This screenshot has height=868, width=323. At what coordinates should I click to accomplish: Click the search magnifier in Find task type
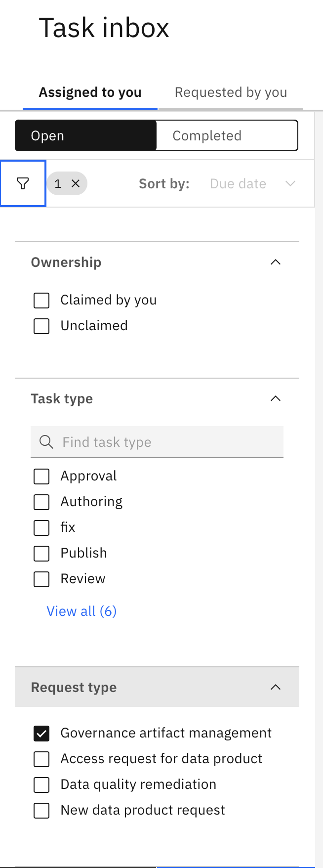[x=46, y=442]
